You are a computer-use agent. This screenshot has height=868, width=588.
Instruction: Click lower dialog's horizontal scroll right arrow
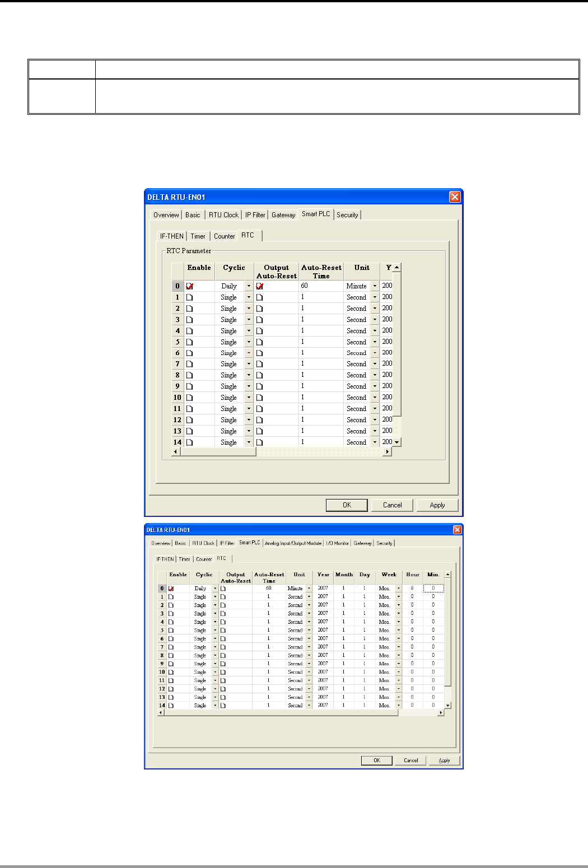441,713
